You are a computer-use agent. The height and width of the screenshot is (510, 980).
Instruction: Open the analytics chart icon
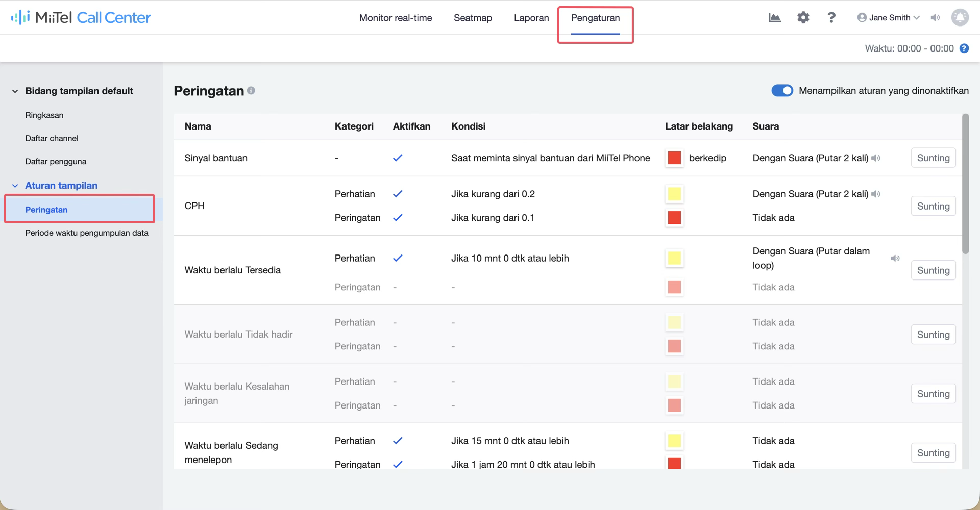point(774,18)
